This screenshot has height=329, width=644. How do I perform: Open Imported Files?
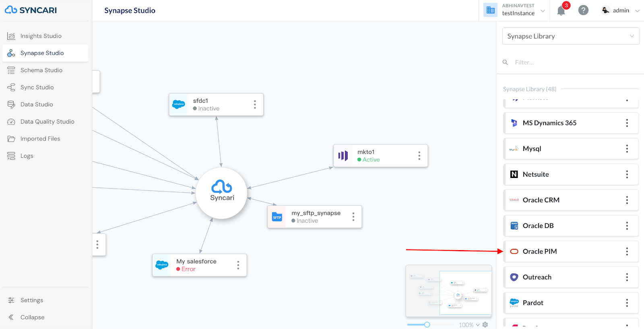click(45, 139)
